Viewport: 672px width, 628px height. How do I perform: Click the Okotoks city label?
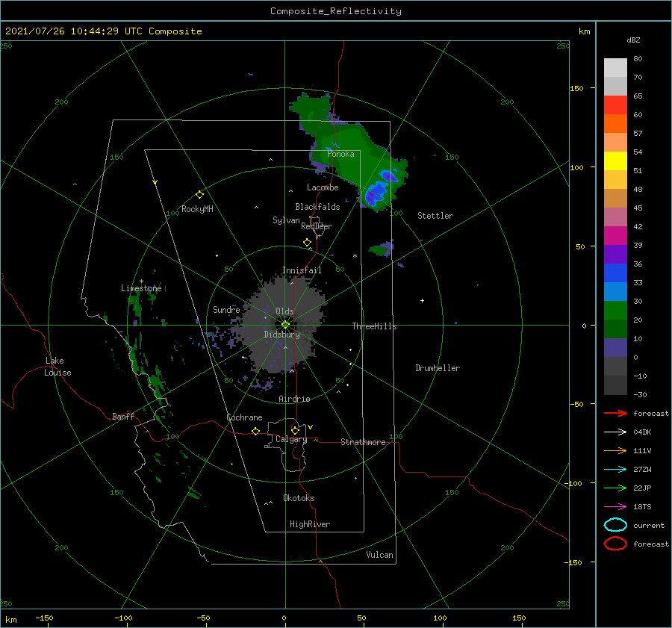(299, 498)
